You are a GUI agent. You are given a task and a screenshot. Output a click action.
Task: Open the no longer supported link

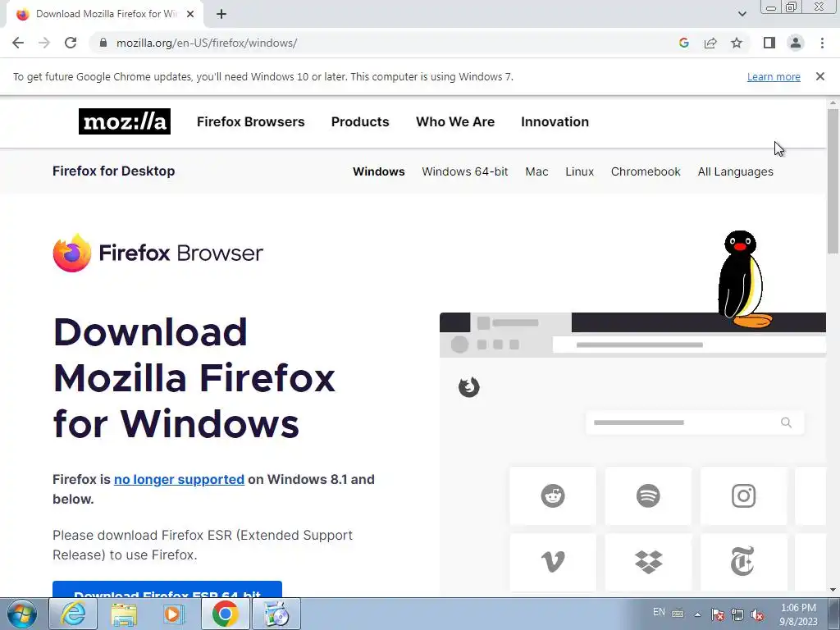click(x=179, y=479)
